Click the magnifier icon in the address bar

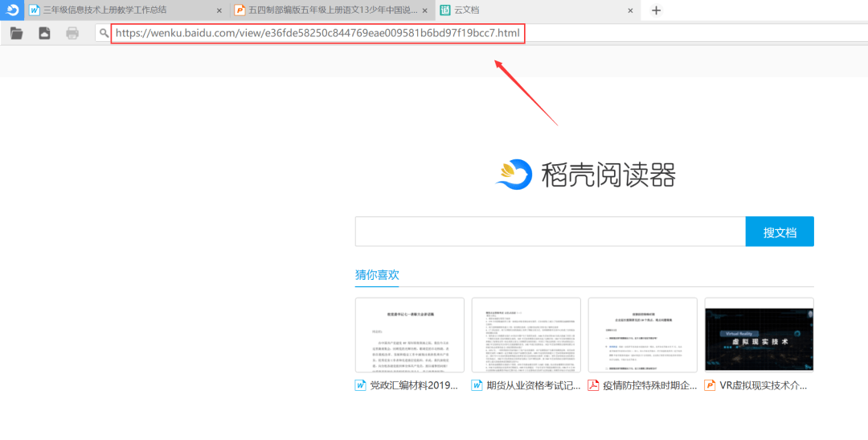104,33
